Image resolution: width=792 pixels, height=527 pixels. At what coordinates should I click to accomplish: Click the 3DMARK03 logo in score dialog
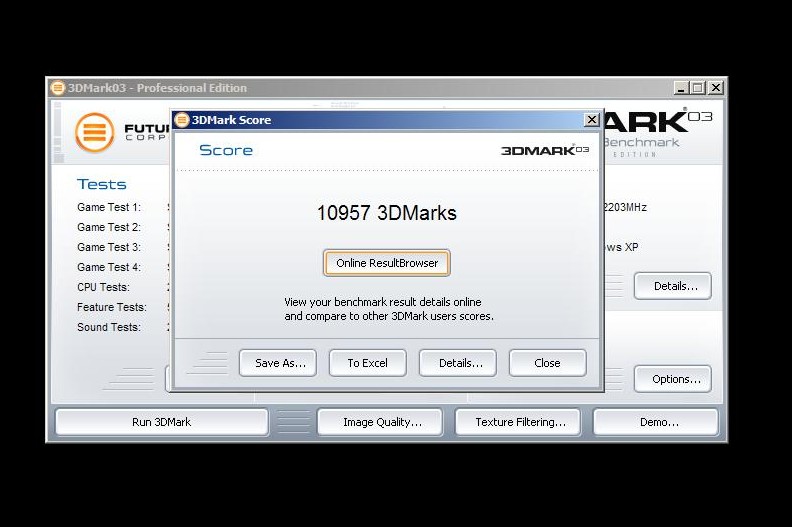tap(545, 150)
